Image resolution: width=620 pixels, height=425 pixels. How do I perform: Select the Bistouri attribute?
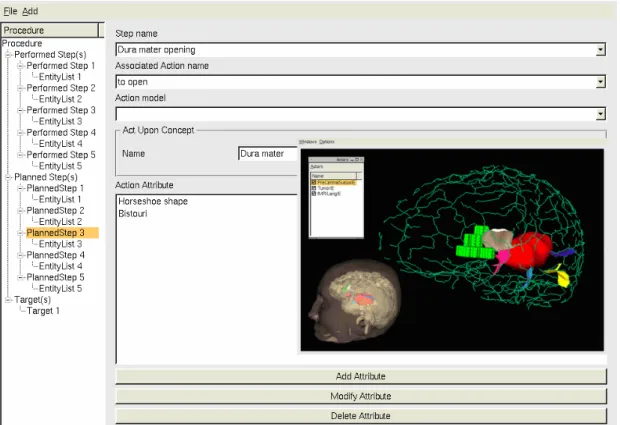(133, 213)
